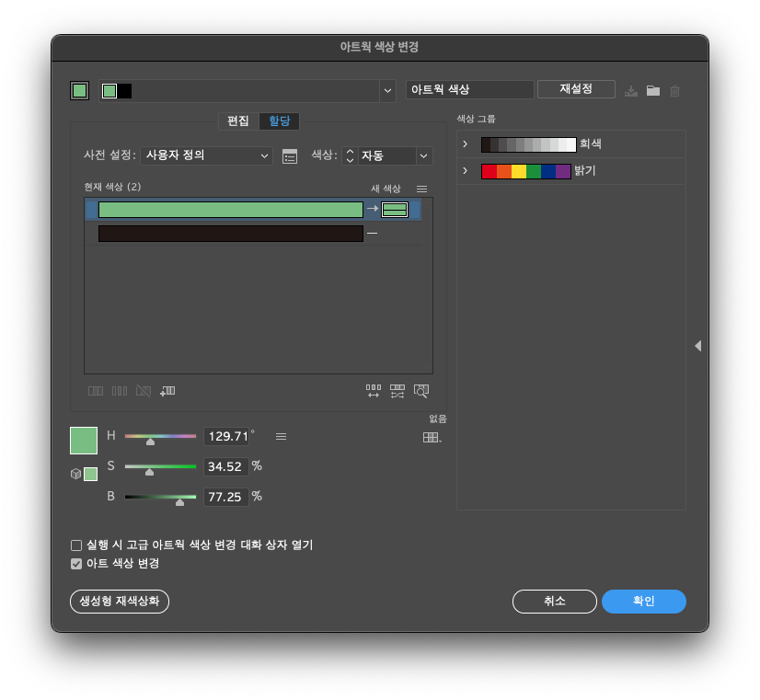Disable the 아트 색상 변경 checkbox
This screenshot has width=760, height=700.
point(75,564)
